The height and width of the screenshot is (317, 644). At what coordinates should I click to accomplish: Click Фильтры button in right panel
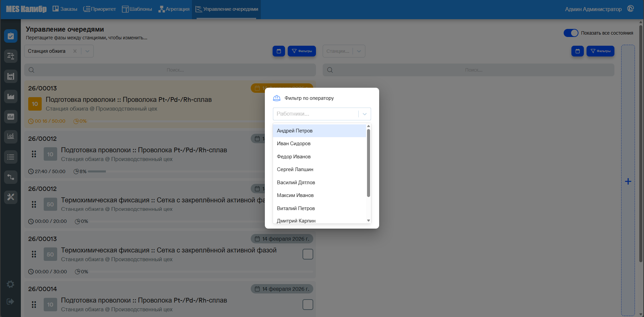(x=600, y=51)
